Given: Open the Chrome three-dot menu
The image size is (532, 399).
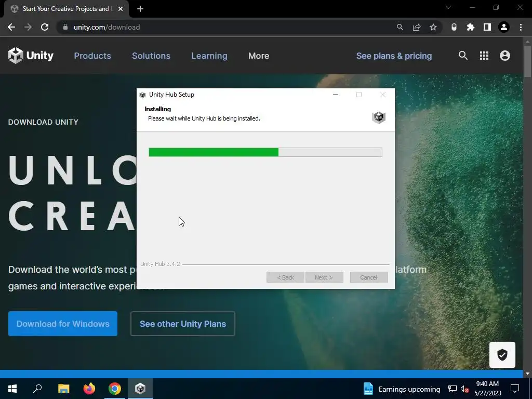Looking at the screenshot, I should [x=521, y=27].
